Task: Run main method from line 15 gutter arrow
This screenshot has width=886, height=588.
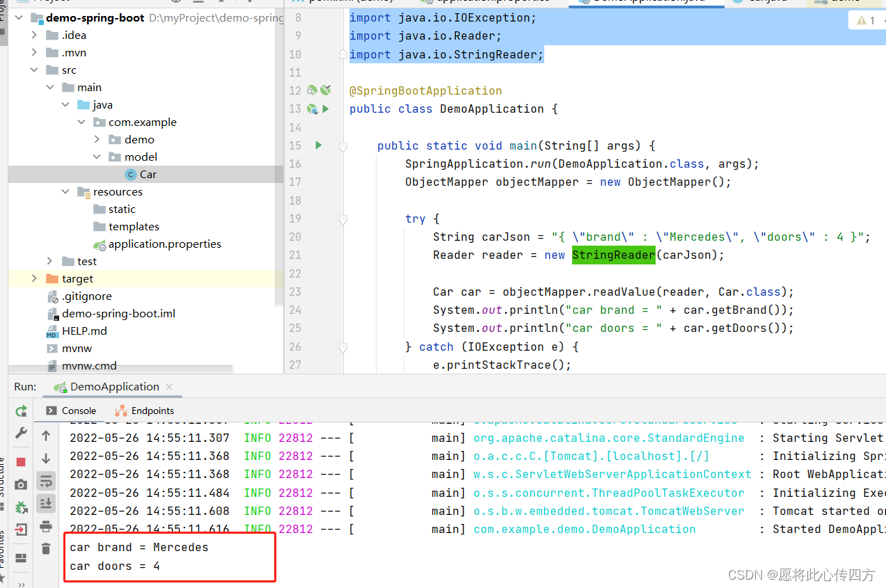Action: [x=319, y=145]
